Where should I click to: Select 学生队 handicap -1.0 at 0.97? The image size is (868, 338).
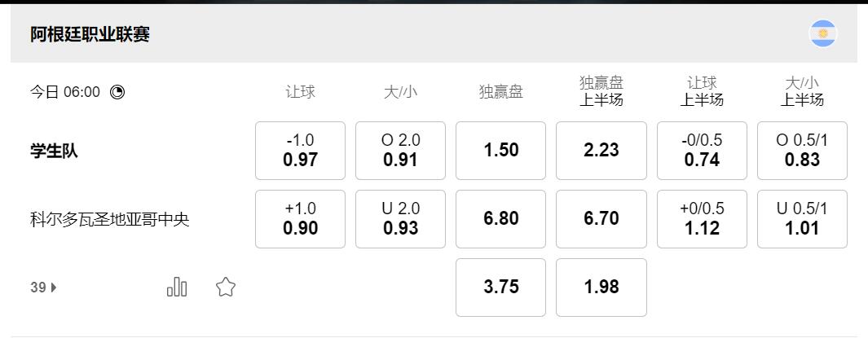point(300,151)
